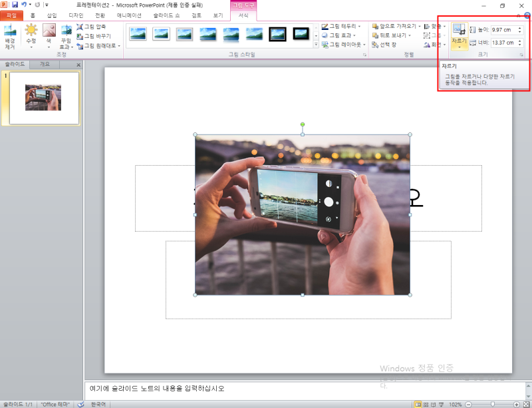Switch to the Insert (삽입) tab
This screenshot has height=408, width=532.
point(52,15)
